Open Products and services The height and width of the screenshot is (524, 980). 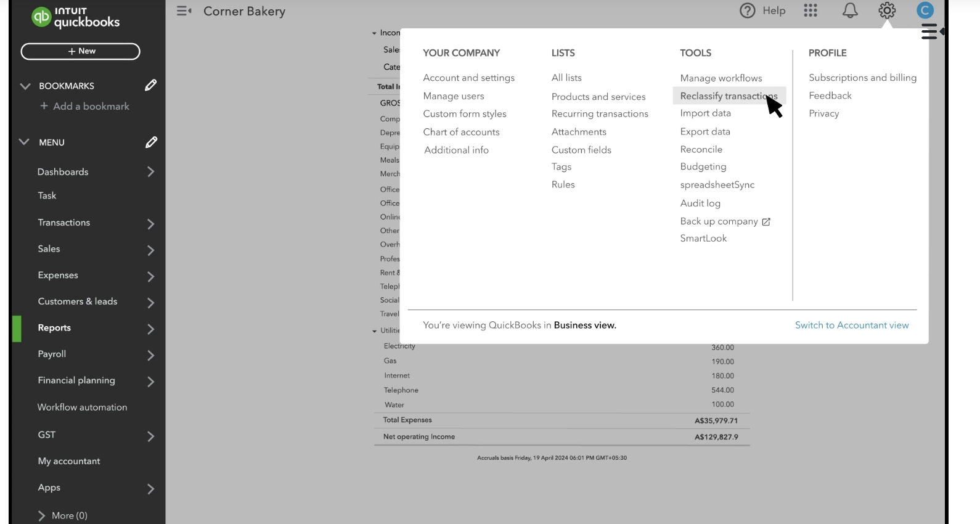598,97
